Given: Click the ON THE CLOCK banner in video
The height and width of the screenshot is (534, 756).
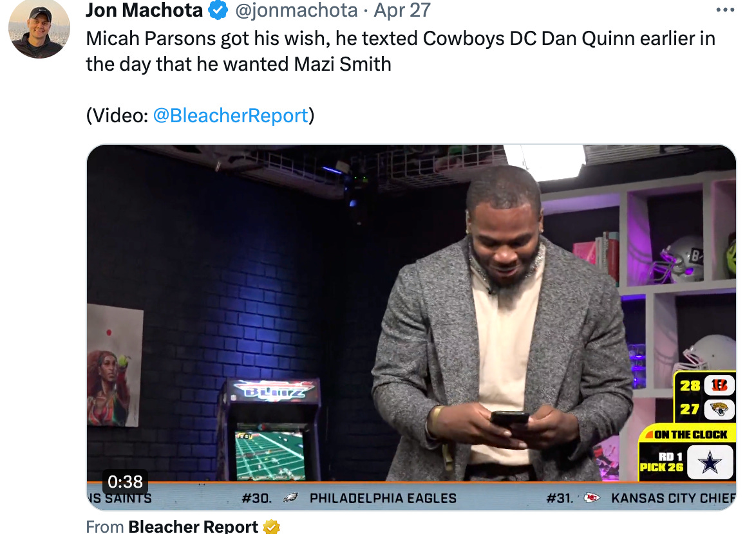Looking at the screenshot, I should tap(688, 434).
